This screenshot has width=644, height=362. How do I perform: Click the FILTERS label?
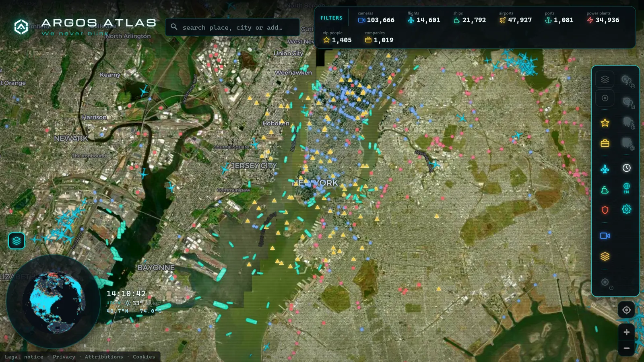coord(331,18)
